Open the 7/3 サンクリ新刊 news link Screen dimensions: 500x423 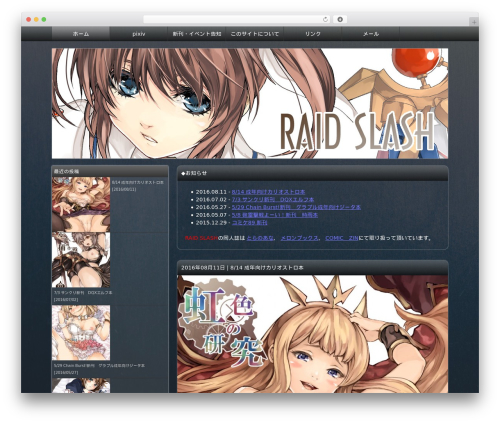pos(273,200)
